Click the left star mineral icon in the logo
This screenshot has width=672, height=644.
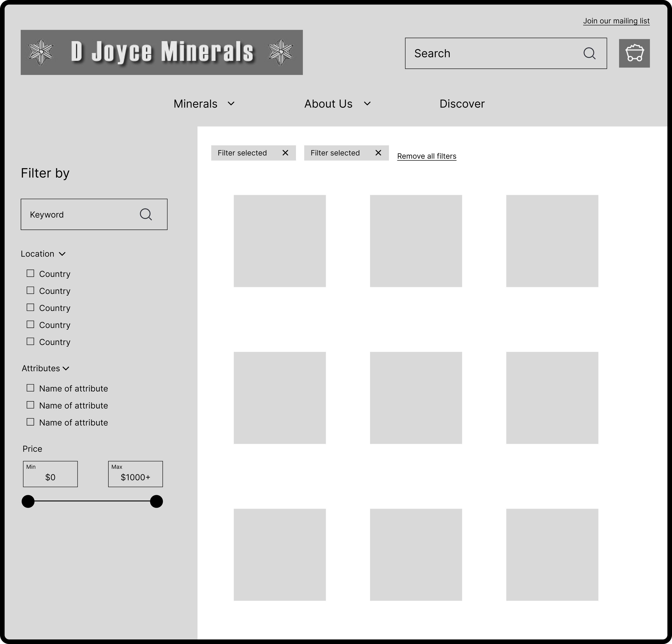tap(41, 52)
